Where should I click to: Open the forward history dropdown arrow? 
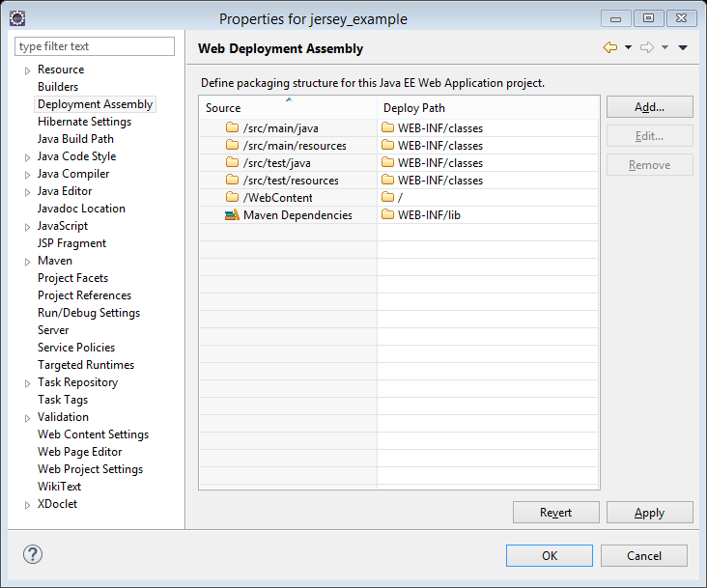coord(665,47)
